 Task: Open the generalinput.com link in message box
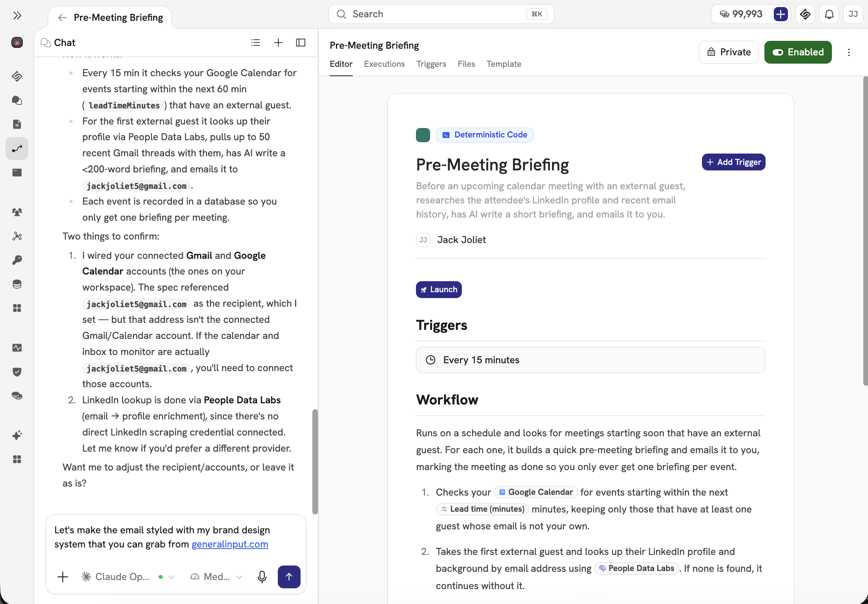pyautogui.click(x=230, y=544)
